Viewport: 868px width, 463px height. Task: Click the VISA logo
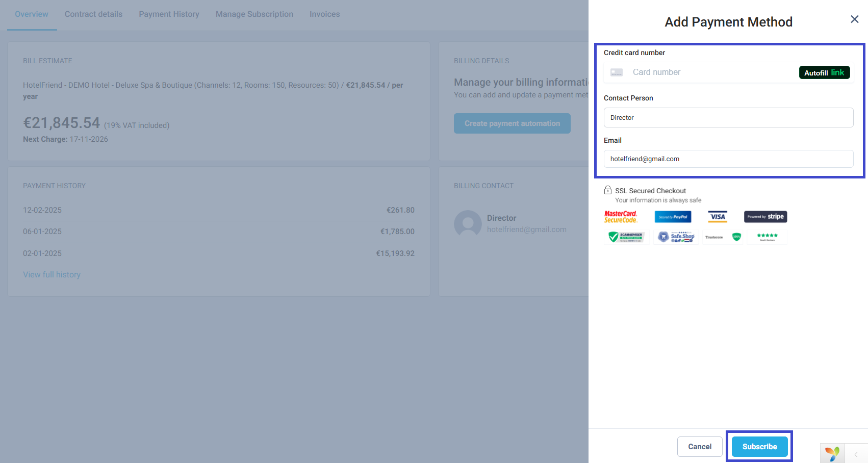pyautogui.click(x=718, y=217)
